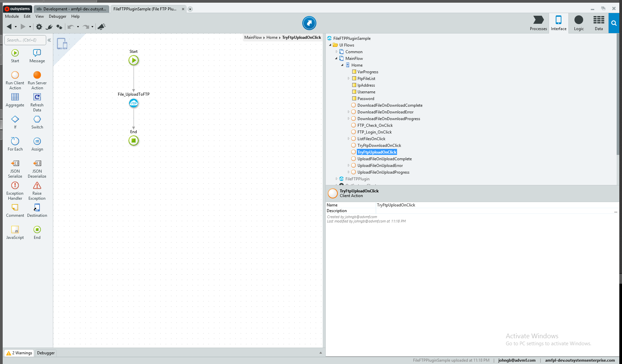Open the Edit menu

tap(27, 16)
